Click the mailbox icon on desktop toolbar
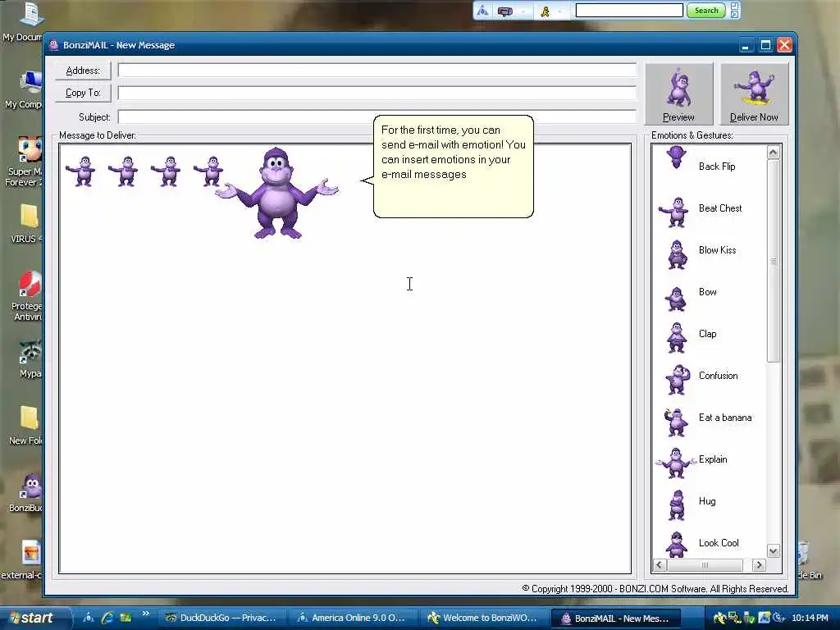The image size is (840, 630). 505,11
